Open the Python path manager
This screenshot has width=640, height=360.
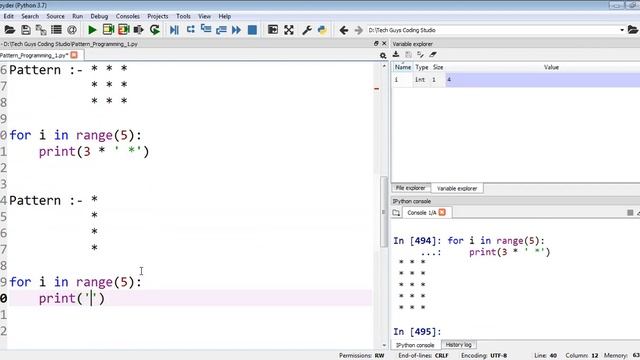pyautogui.click(x=322, y=30)
